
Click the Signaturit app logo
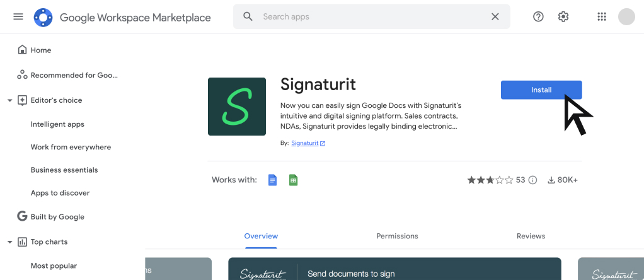pyautogui.click(x=236, y=107)
